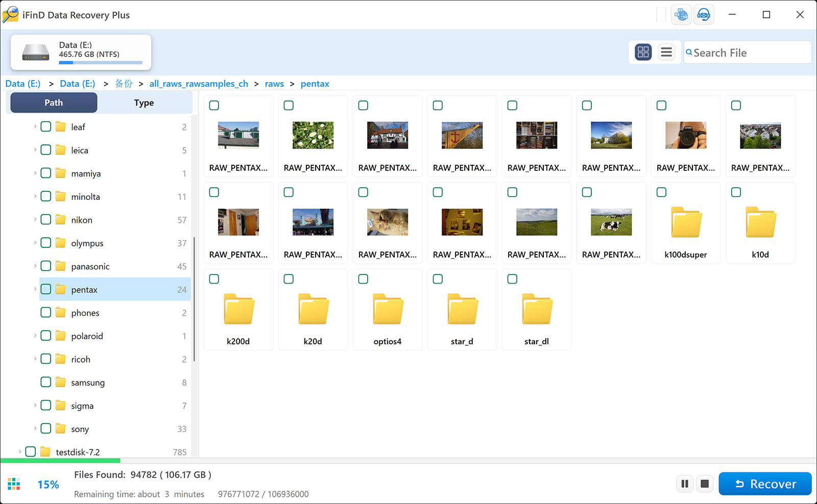Screen dimensions: 817x504
Task: Go to raws in breadcrumb
Action: pos(274,84)
